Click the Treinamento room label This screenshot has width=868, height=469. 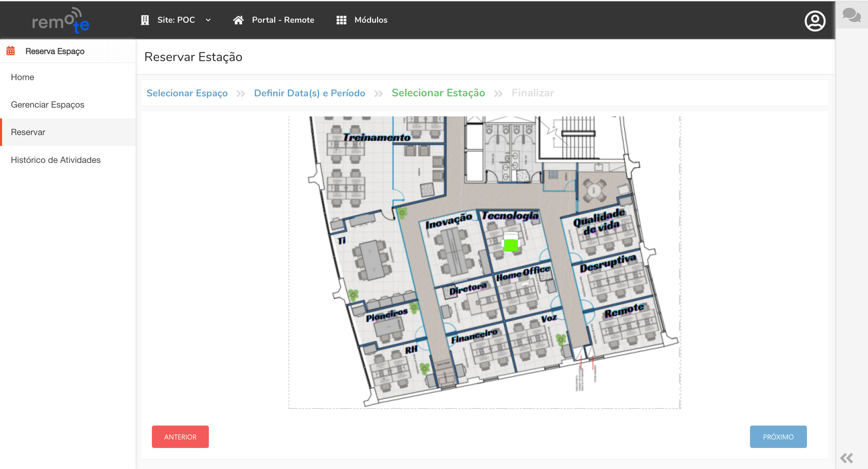point(376,137)
